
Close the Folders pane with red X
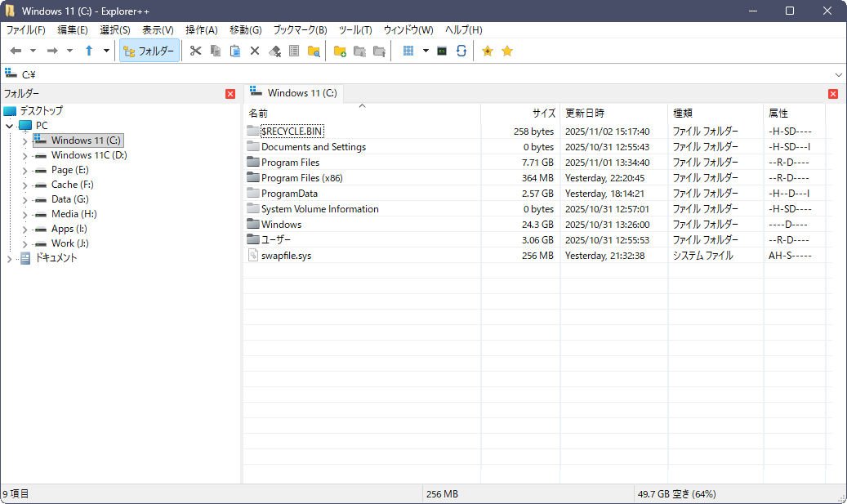[x=230, y=94]
